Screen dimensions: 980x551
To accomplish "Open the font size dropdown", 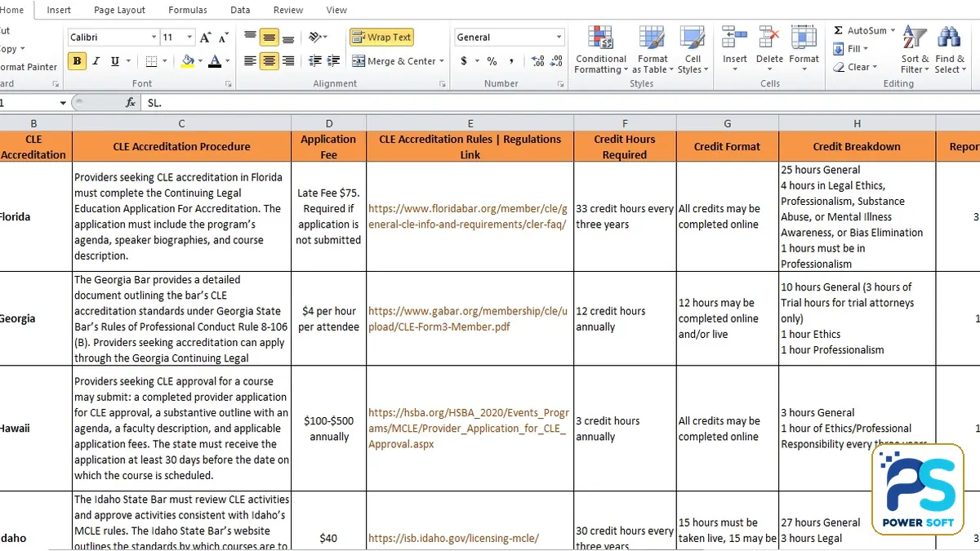I will pos(190,38).
